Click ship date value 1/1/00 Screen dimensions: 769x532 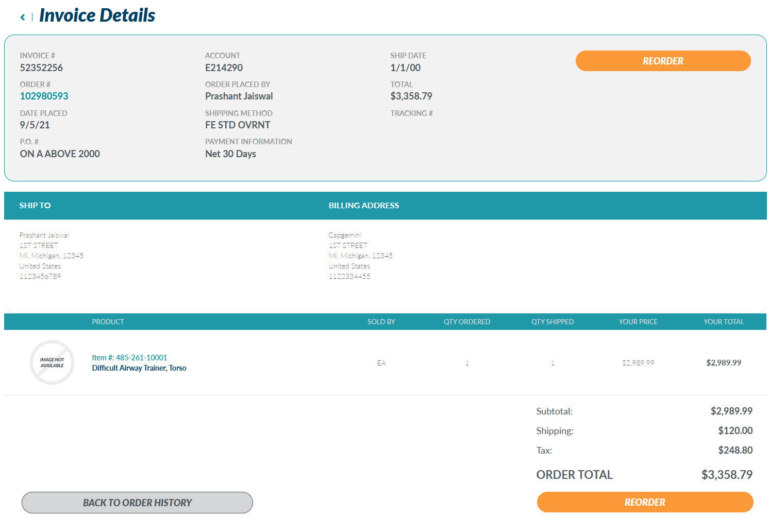(405, 68)
